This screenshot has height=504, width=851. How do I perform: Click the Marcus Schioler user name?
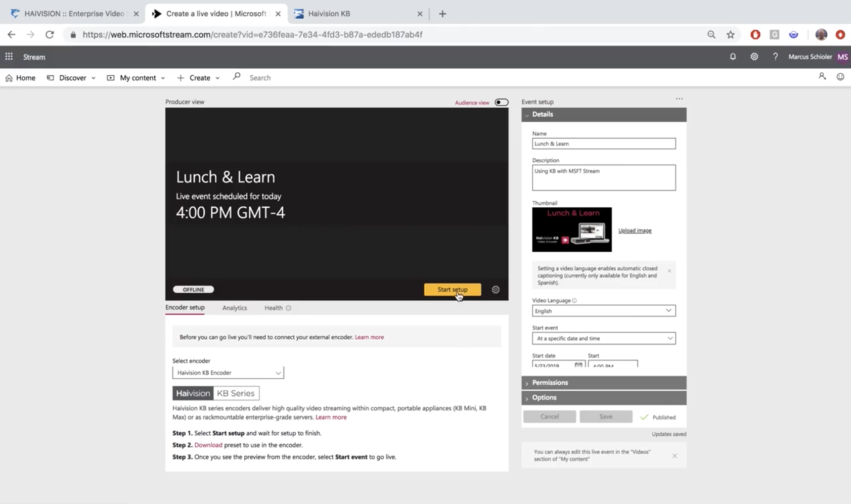tap(810, 57)
